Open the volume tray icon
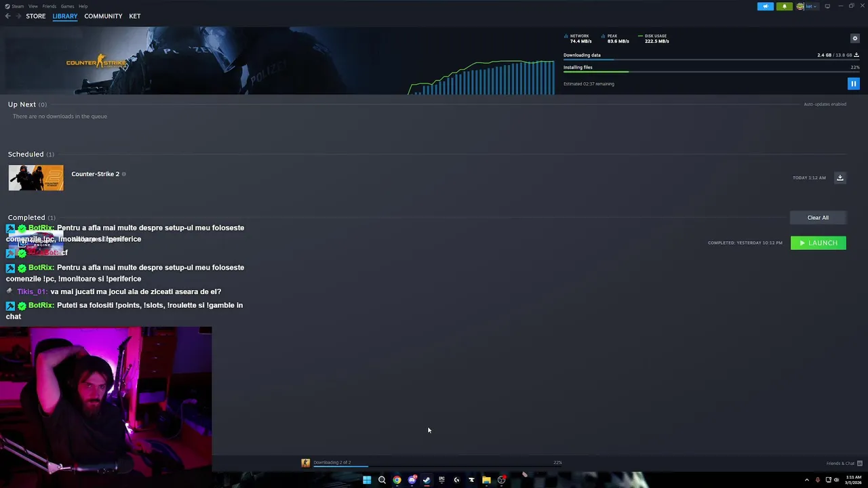Image resolution: width=868 pixels, height=488 pixels. point(836,480)
